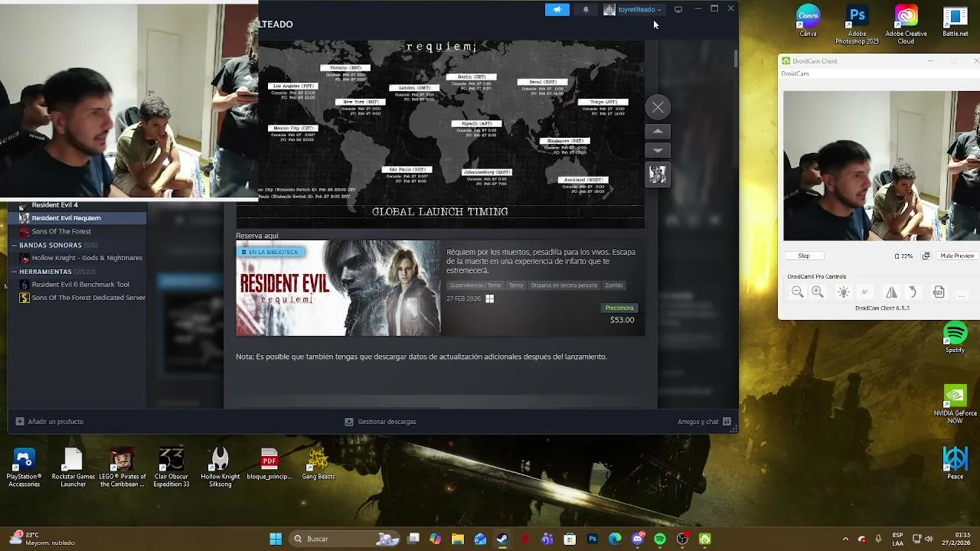Open Canva desktop shortcut

point(808,21)
